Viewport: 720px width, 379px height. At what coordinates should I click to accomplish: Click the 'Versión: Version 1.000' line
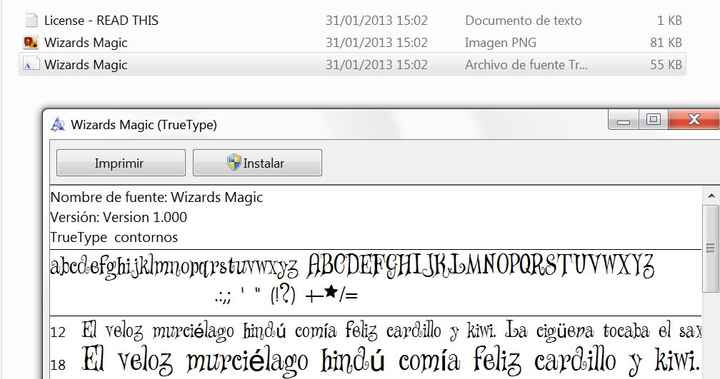(x=118, y=217)
